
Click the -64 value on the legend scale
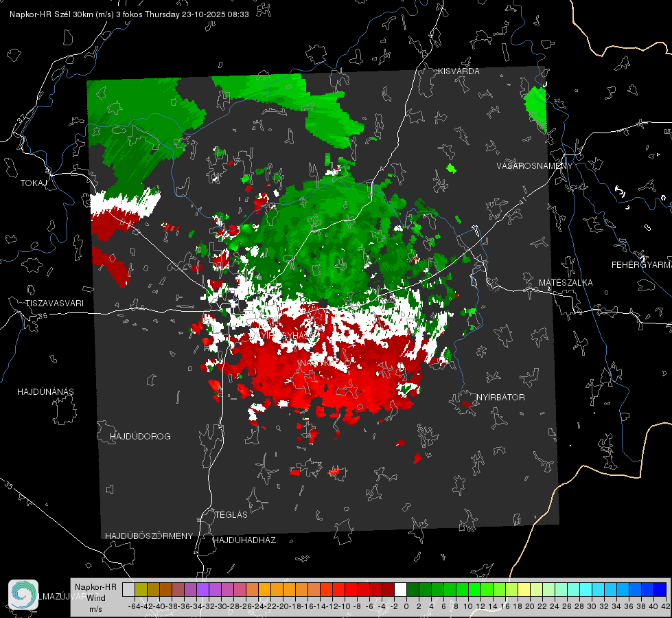[x=134, y=606]
